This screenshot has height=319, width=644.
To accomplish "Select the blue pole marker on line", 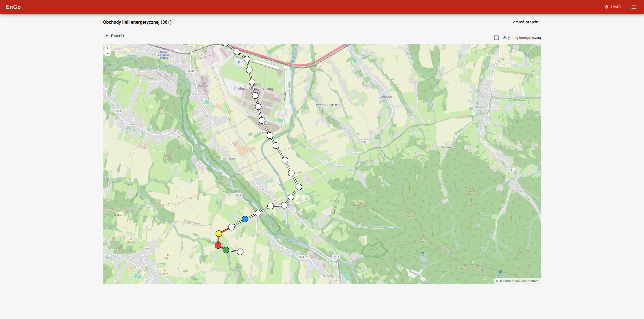I will [x=245, y=219].
